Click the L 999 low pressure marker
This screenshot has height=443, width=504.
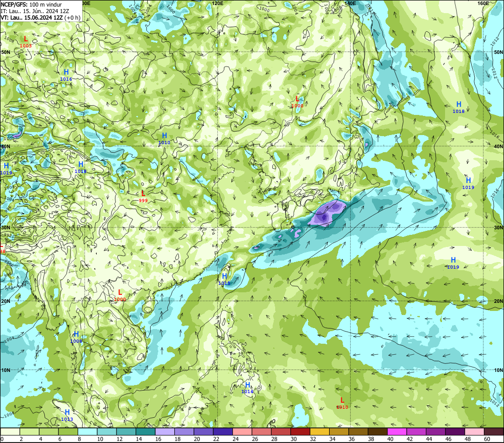[143, 197]
